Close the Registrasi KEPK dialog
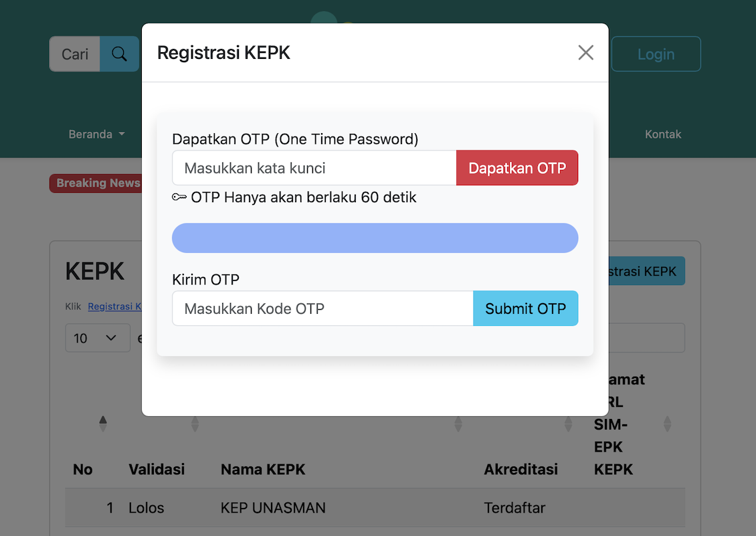 585,53
